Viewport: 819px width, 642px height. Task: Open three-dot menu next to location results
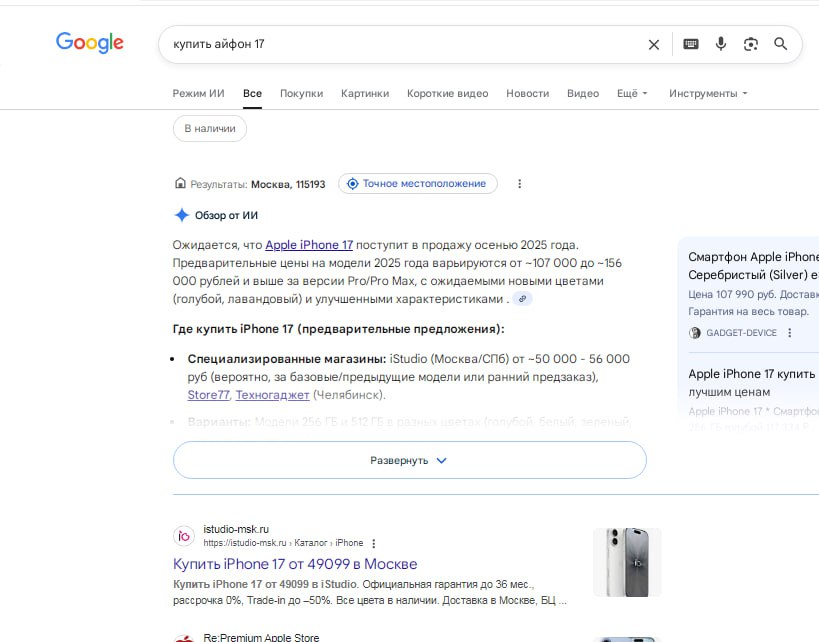(519, 184)
